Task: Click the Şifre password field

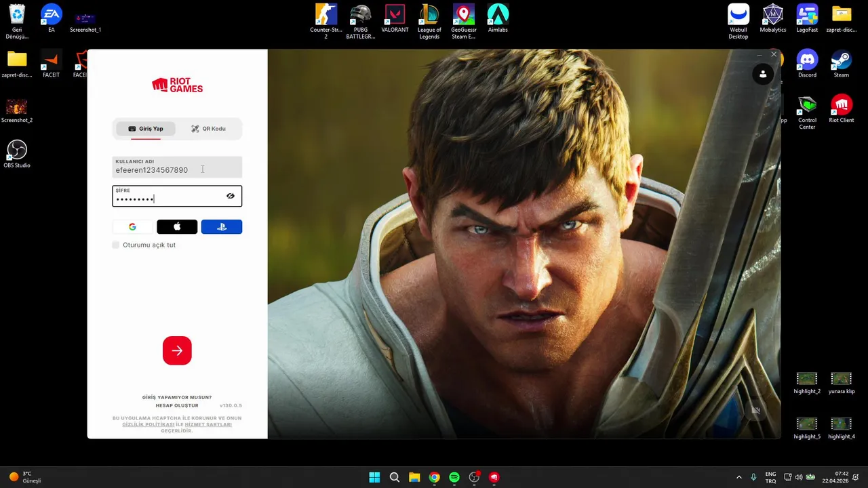Action: pos(177,196)
